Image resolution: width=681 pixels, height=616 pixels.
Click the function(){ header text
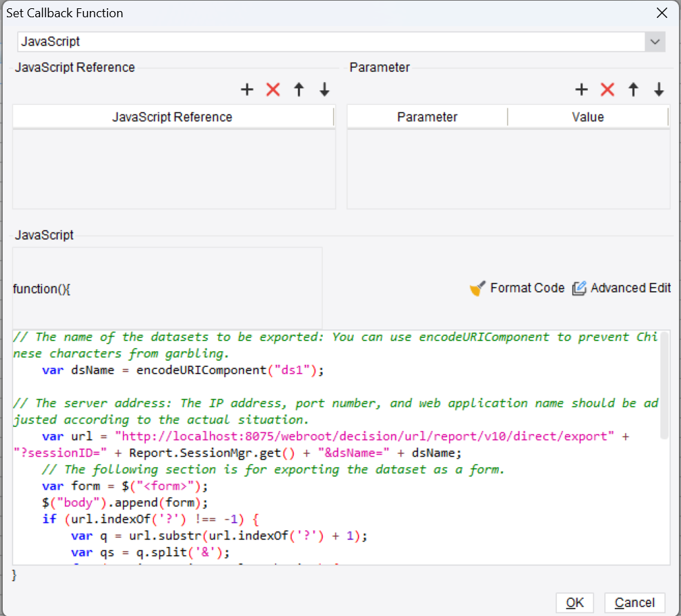coord(41,288)
